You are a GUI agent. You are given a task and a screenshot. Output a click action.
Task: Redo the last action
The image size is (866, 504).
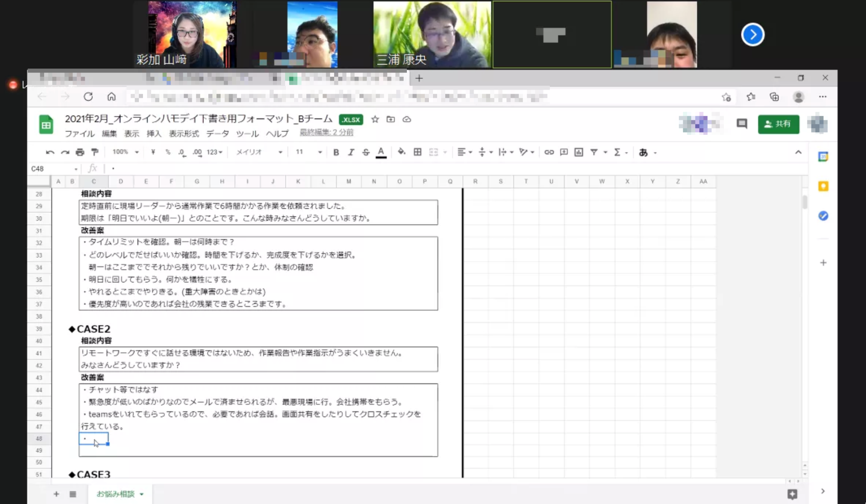click(65, 152)
